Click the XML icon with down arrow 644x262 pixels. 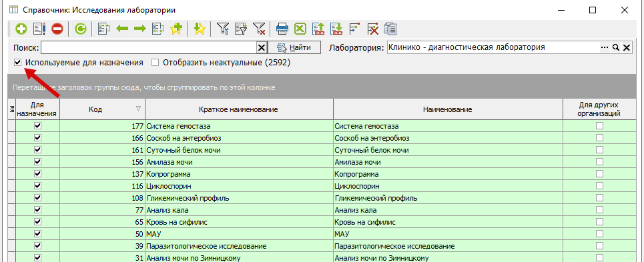tap(336, 29)
